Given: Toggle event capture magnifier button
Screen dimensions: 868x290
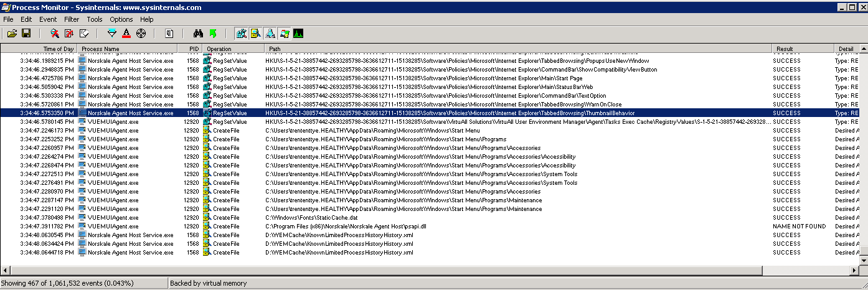Looking at the screenshot, I should [x=55, y=33].
